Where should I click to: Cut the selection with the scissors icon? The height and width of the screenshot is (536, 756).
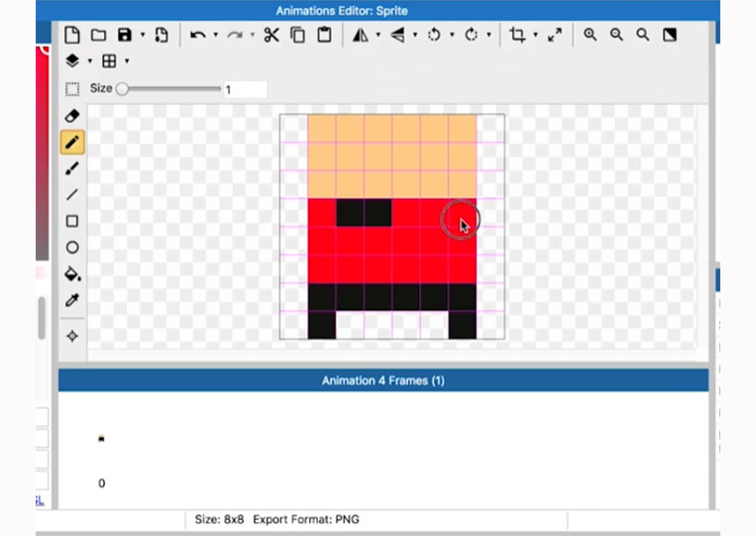(x=271, y=35)
